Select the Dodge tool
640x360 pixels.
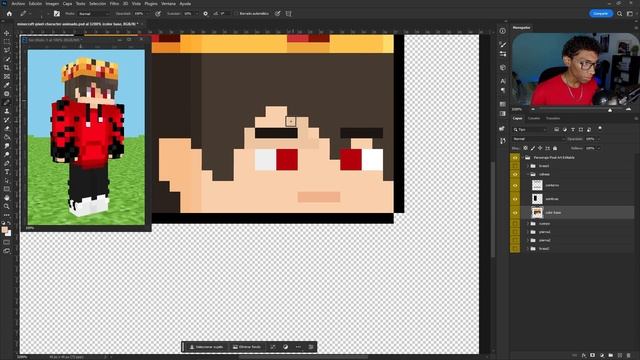[7, 154]
